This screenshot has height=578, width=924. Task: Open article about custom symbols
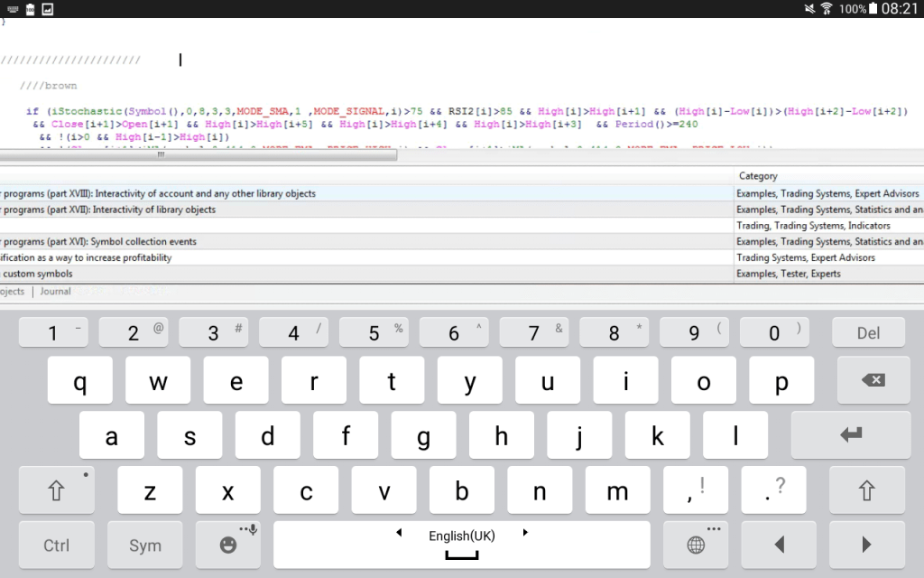click(x=36, y=274)
